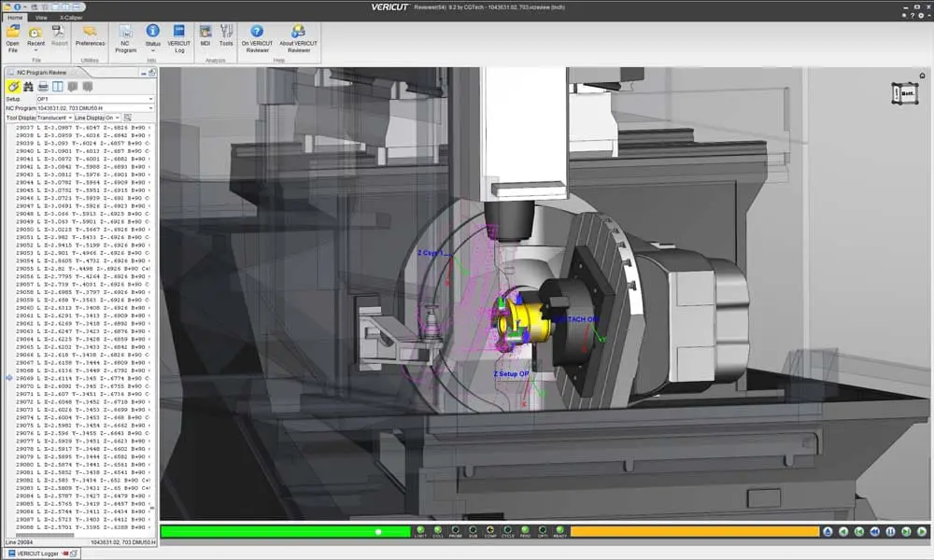The image size is (934, 560).
Task: Click the PROBE status light
Action: point(455,531)
